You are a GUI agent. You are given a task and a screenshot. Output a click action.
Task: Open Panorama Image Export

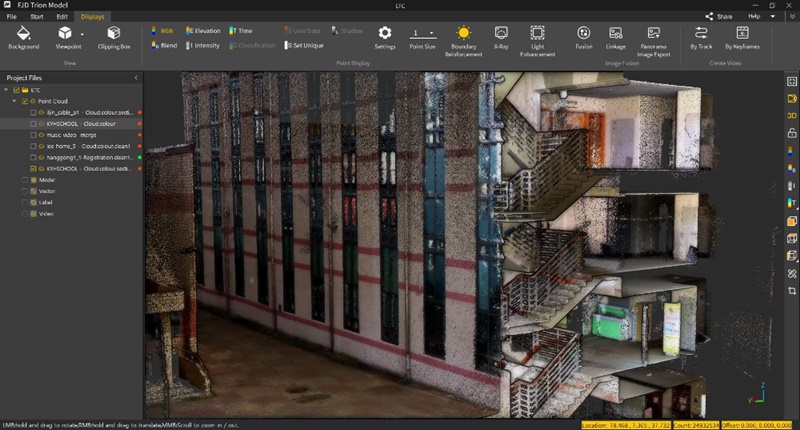pos(654,41)
